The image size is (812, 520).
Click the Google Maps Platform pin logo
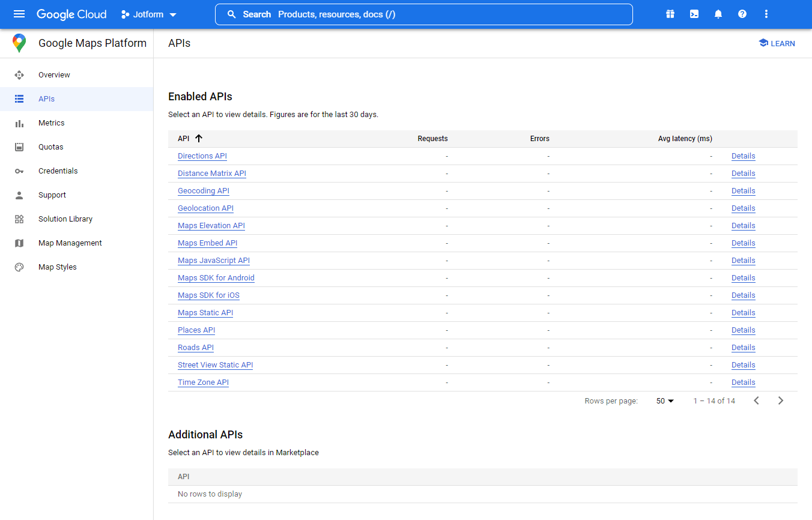19,43
